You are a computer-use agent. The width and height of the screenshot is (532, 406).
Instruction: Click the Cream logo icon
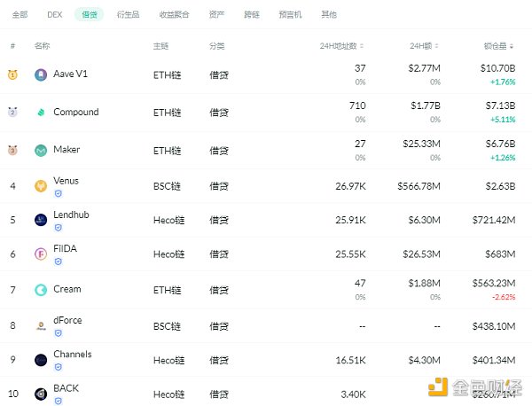point(41,290)
